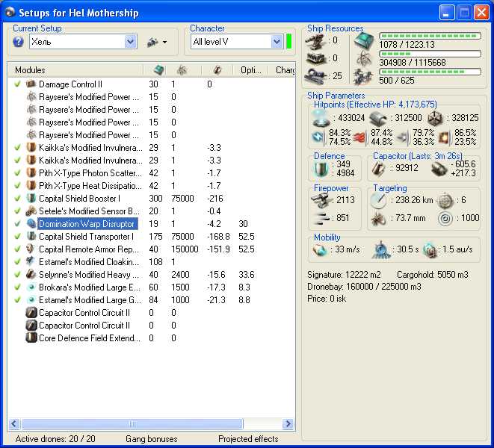Click the Domination Warp Disruptor module icon
This screenshot has width=494, height=448.
[x=31, y=224]
